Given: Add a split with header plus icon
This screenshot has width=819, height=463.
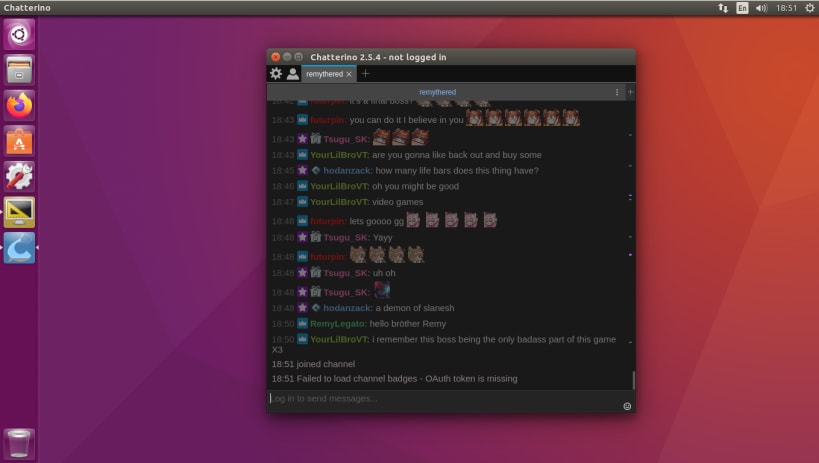Looking at the screenshot, I should click(630, 92).
